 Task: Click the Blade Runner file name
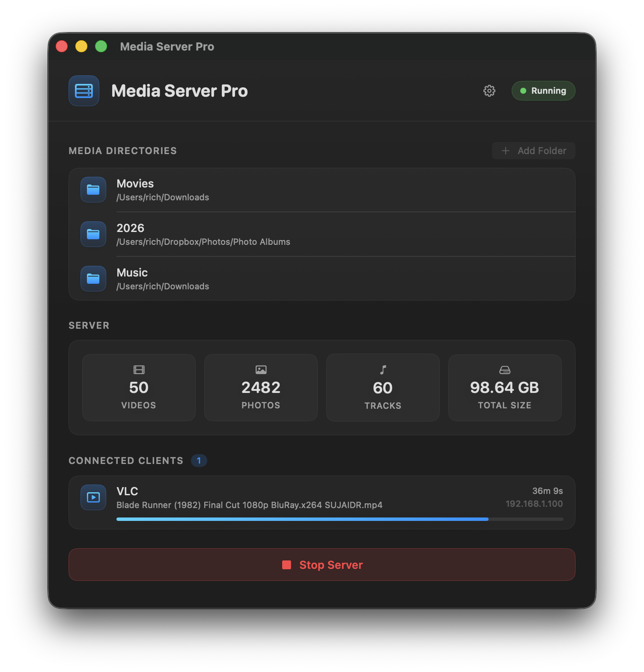click(x=250, y=505)
